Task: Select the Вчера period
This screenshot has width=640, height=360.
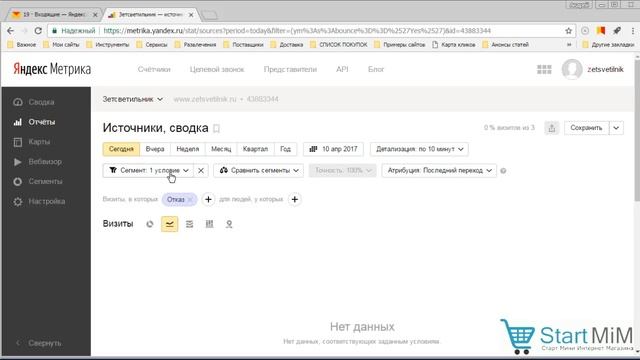Action: click(155, 149)
